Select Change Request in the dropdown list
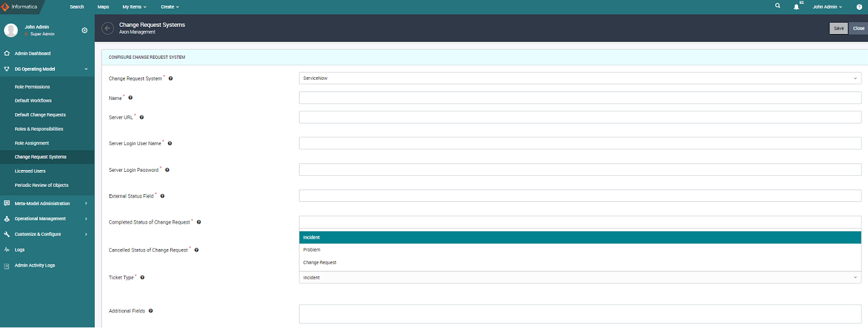Image resolution: width=868 pixels, height=332 pixels. (580, 263)
